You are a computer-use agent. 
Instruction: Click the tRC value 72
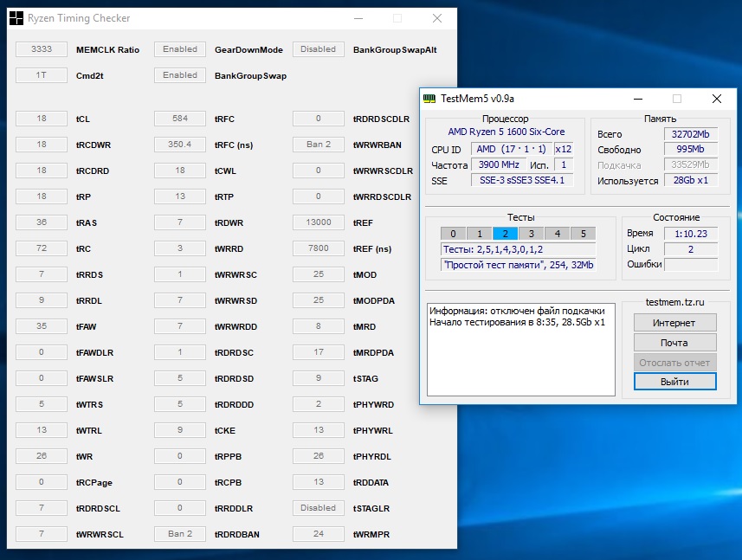(x=42, y=248)
